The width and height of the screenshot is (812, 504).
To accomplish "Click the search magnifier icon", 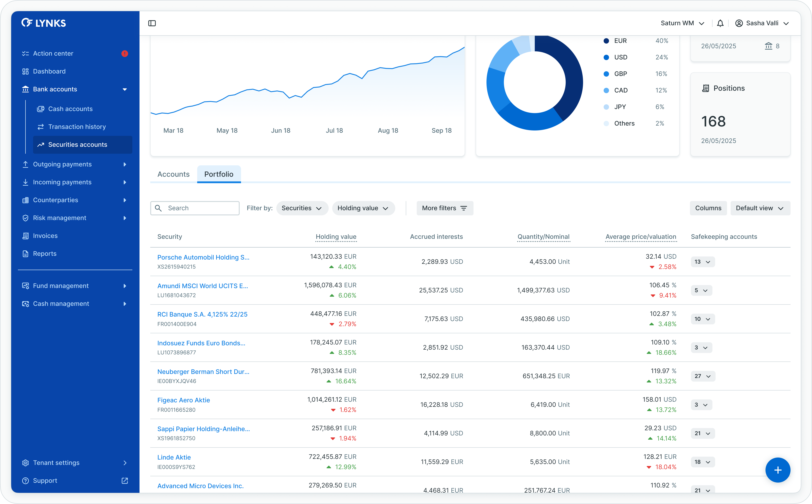I will (159, 208).
